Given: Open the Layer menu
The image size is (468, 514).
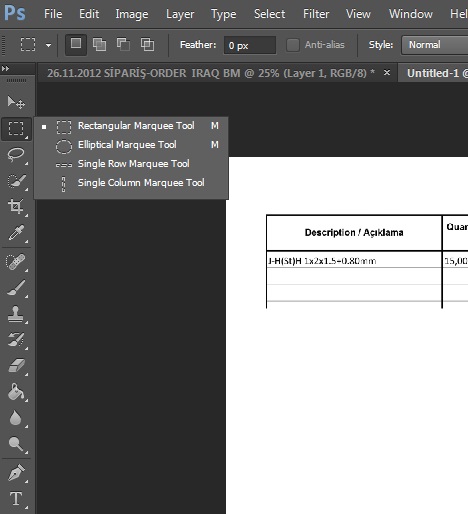Looking at the screenshot, I should [x=180, y=14].
